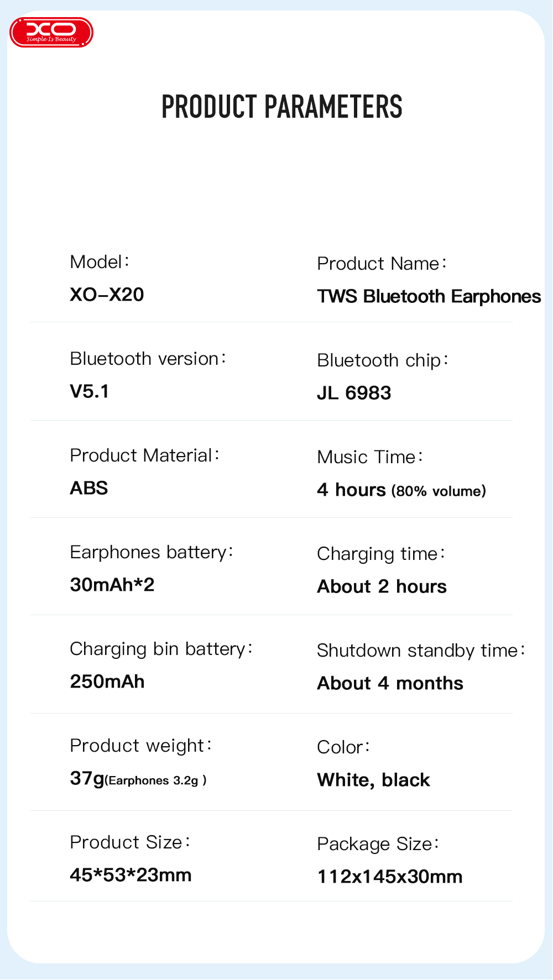Select the Charging time label
This screenshot has width=553, height=980.
click(x=381, y=554)
